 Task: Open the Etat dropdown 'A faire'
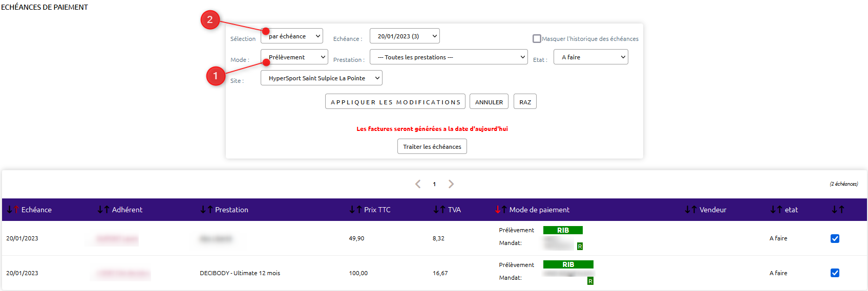(591, 57)
